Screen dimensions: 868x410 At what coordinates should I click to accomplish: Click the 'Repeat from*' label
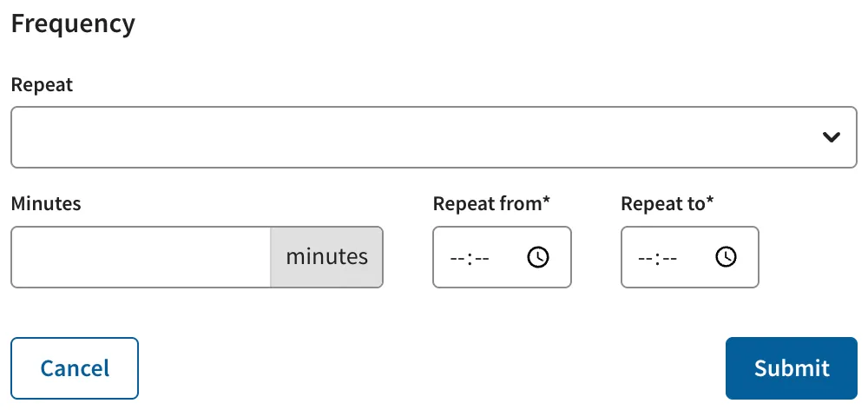(491, 203)
